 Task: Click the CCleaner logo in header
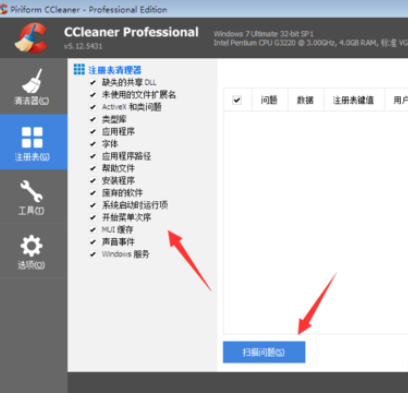(31, 38)
